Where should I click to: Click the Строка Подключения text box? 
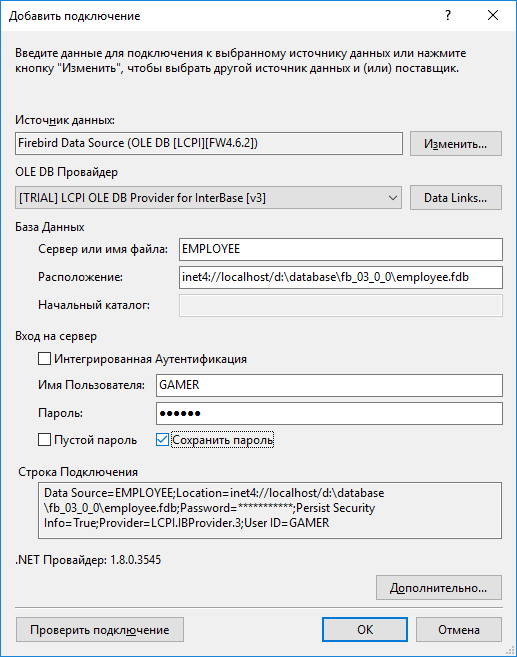(270, 510)
